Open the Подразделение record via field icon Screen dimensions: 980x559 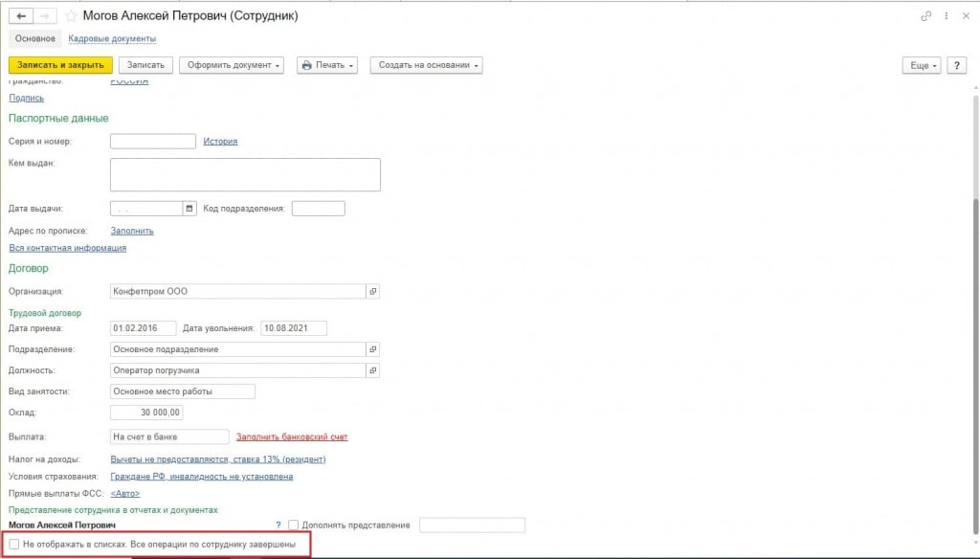coord(373,349)
